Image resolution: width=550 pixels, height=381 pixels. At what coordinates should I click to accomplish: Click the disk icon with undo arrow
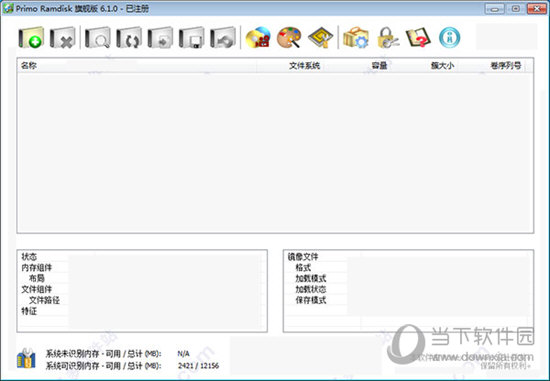coord(223,38)
